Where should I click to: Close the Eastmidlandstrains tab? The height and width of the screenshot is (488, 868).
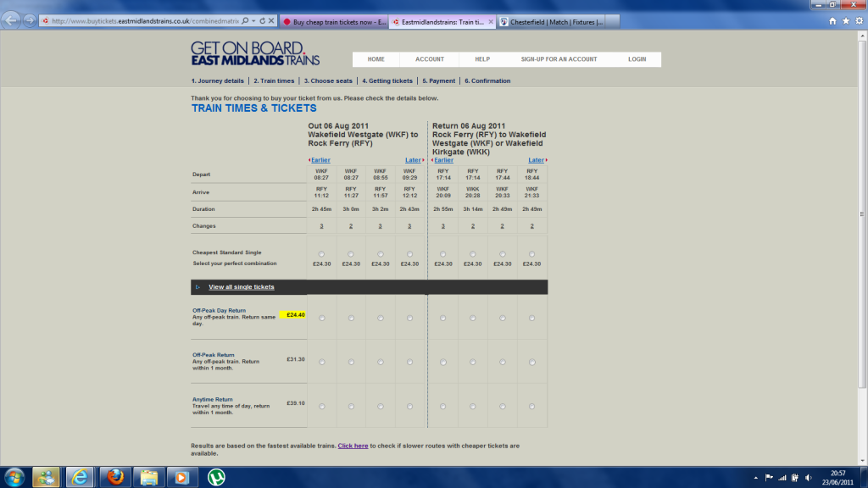(x=491, y=22)
